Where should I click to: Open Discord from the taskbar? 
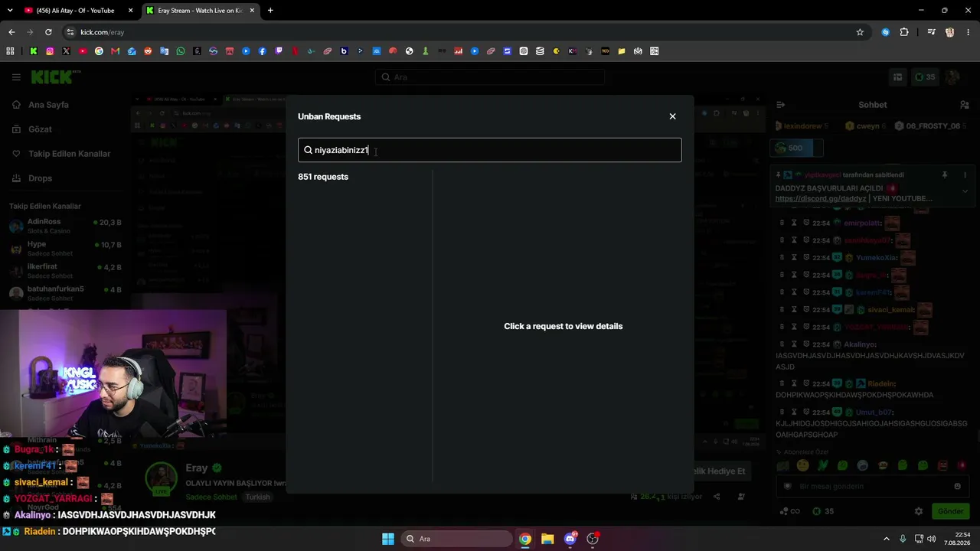coord(570,539)
